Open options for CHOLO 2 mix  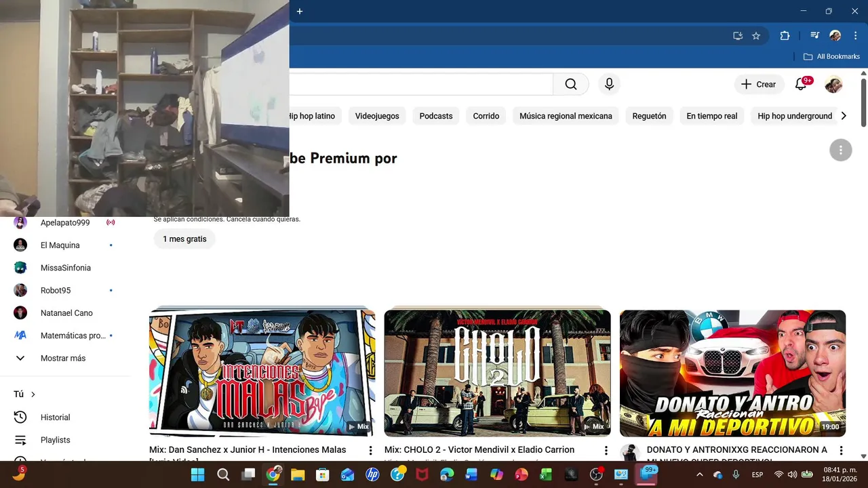tap(606, 450)
